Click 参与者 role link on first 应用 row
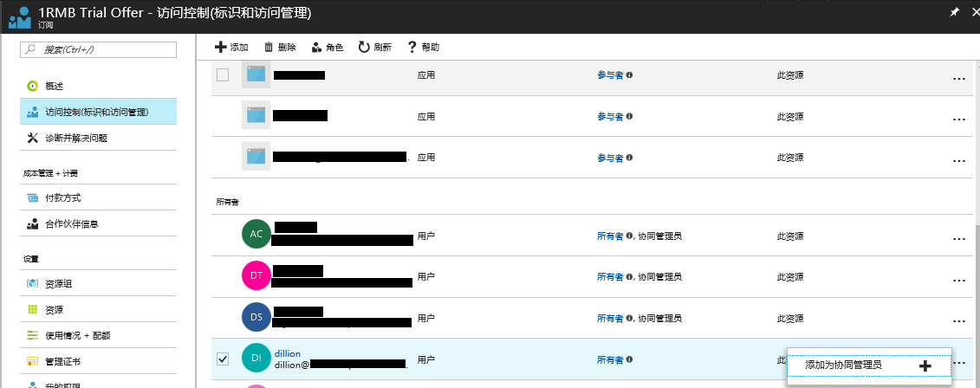The image size is (980, 388). click(x=609, y=75)
